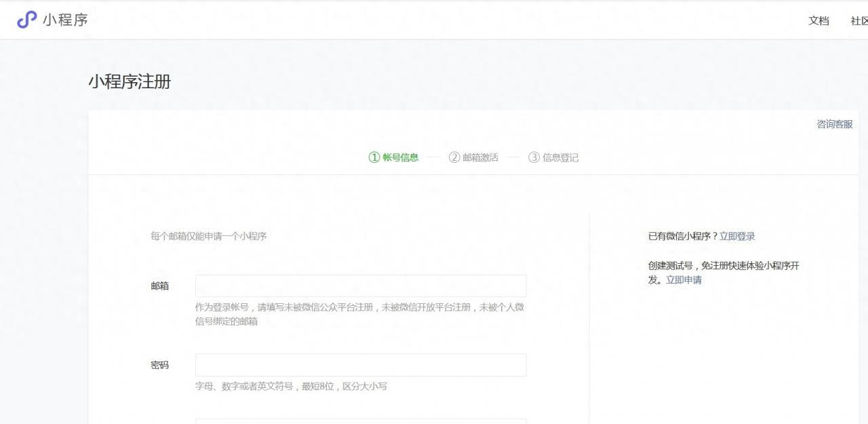Click the 咨询客服 link
Image resolution: width=868 pixels, height=424 pixels.
[835, 124]
